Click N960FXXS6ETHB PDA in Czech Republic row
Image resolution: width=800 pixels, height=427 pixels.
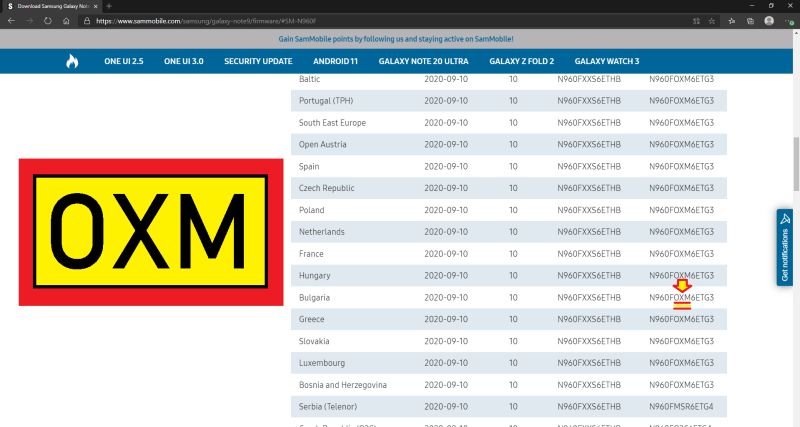pos(589,188)
